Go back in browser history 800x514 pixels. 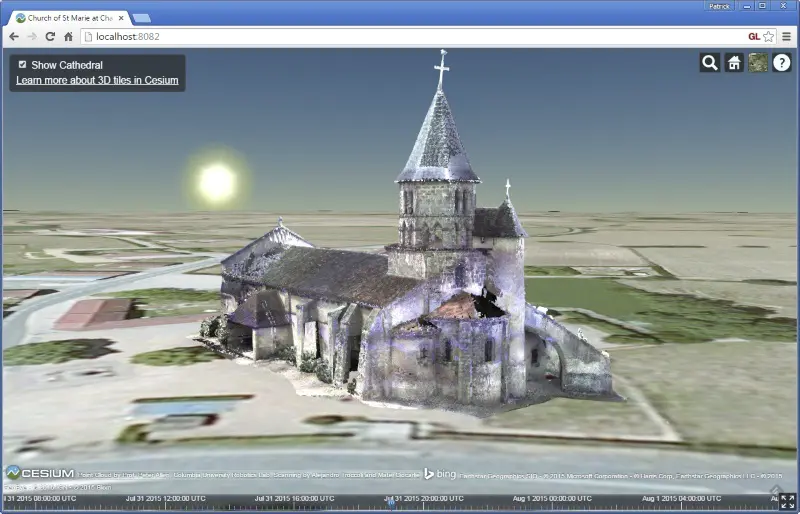(x=14, y=36)
